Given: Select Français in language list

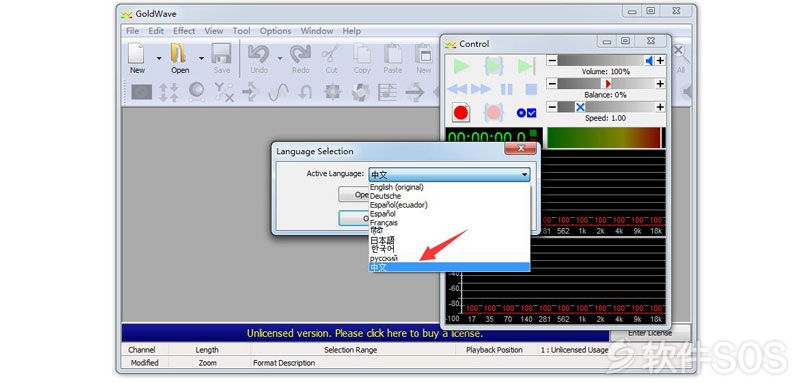Looking at the screenshot, I should tap(449, 223).
